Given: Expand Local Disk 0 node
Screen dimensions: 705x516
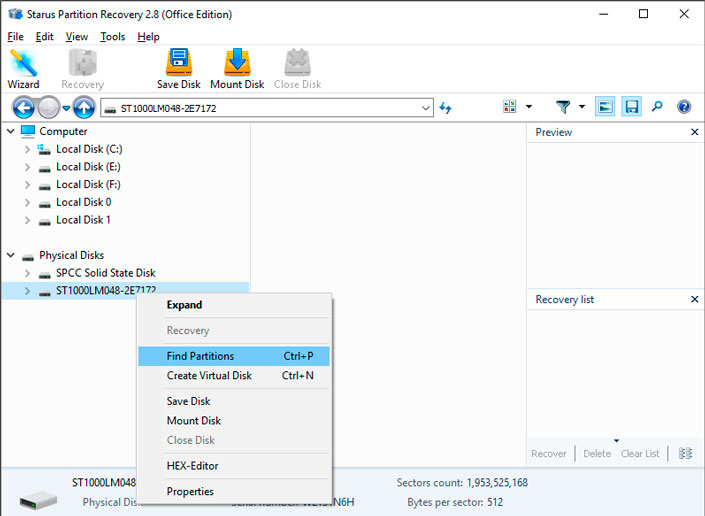Looking at the screenshot, I should (x=27, y=203).
